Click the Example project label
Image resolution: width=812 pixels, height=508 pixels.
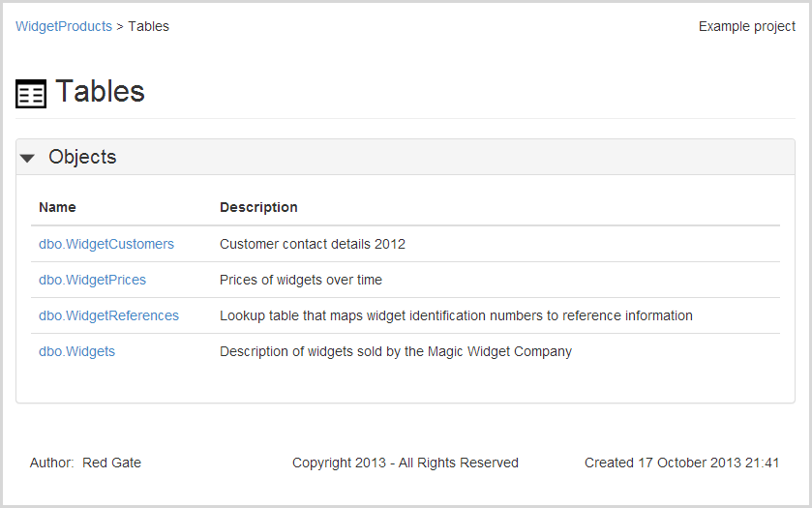click(746, 26)
